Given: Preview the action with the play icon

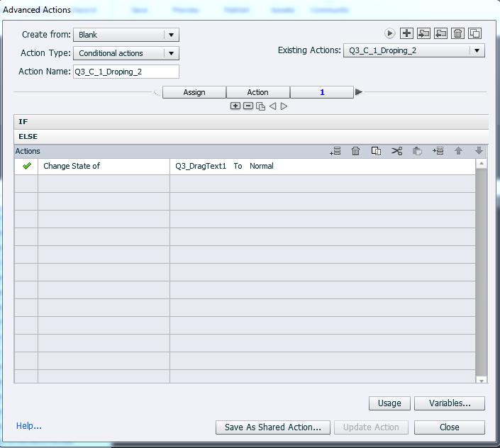Looking at the screenshot, I should click(x=389, y=33).
